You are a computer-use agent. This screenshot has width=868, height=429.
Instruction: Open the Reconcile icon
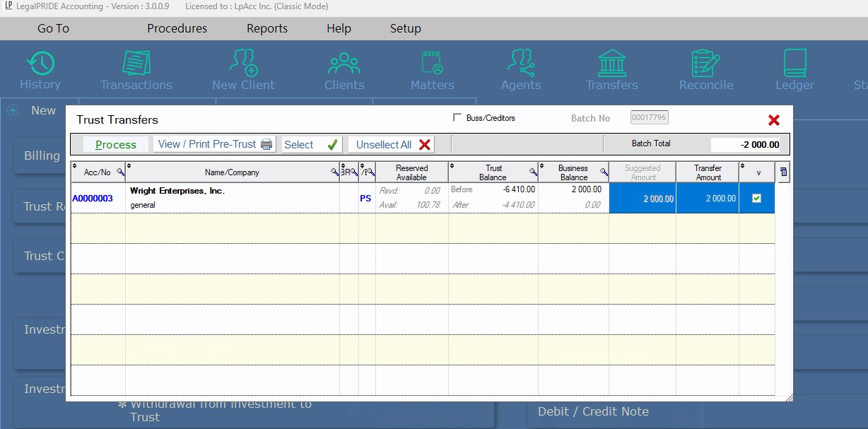point(705,71)
